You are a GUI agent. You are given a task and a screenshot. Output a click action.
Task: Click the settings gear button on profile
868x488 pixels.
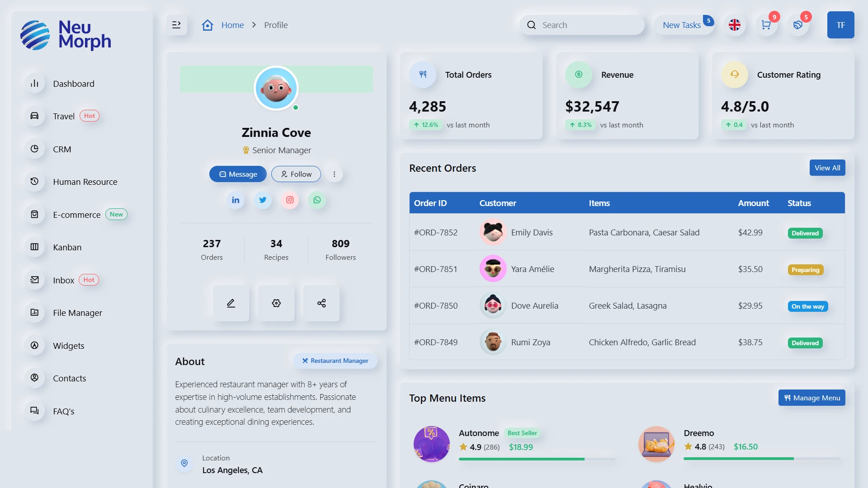point(276,303)
